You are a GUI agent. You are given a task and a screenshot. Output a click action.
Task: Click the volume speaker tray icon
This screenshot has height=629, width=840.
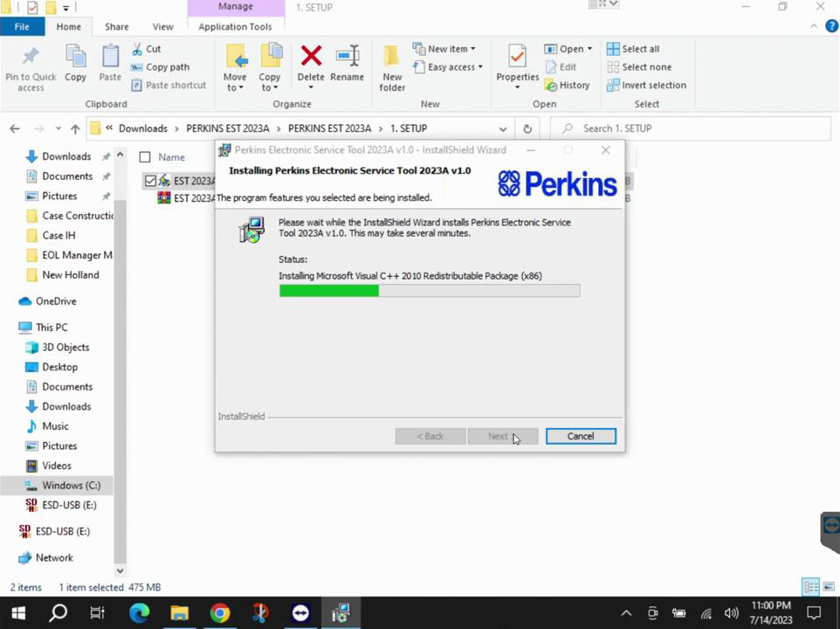click(731, 613)
